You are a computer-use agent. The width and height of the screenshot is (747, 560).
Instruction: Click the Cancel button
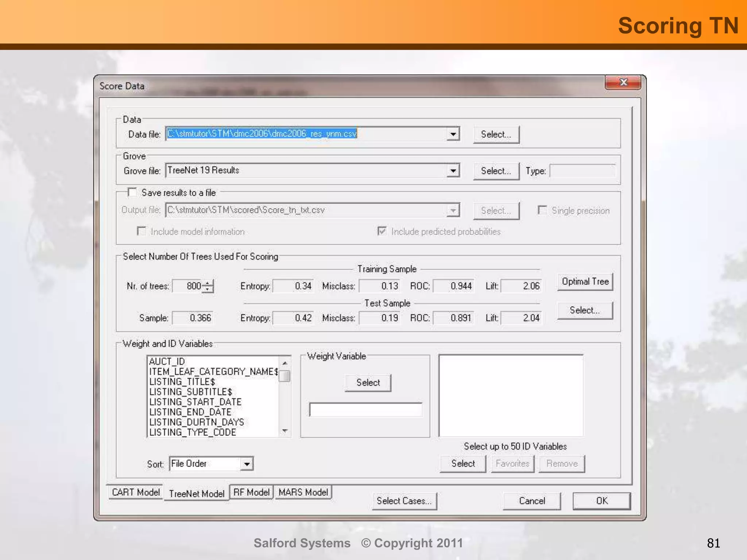531,501
